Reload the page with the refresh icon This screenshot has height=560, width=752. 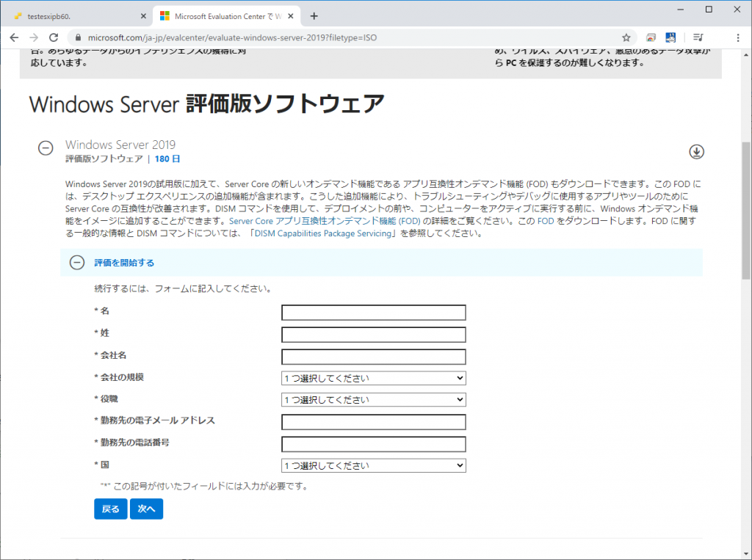(54, 37)
